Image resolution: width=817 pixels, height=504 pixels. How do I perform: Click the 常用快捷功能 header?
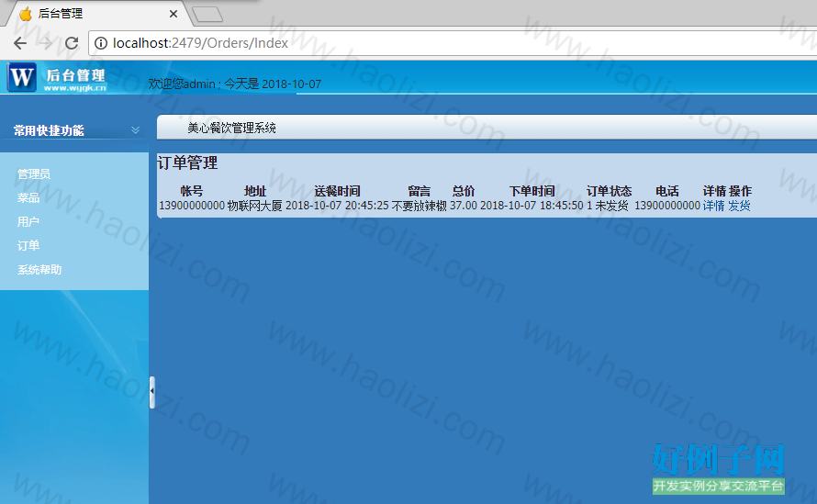coord(49,130)
